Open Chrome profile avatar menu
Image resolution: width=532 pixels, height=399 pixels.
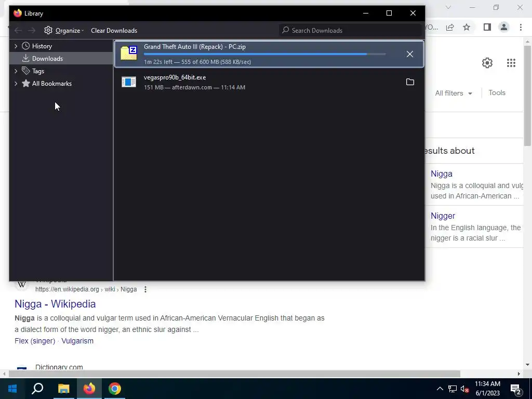pos(504,27)
